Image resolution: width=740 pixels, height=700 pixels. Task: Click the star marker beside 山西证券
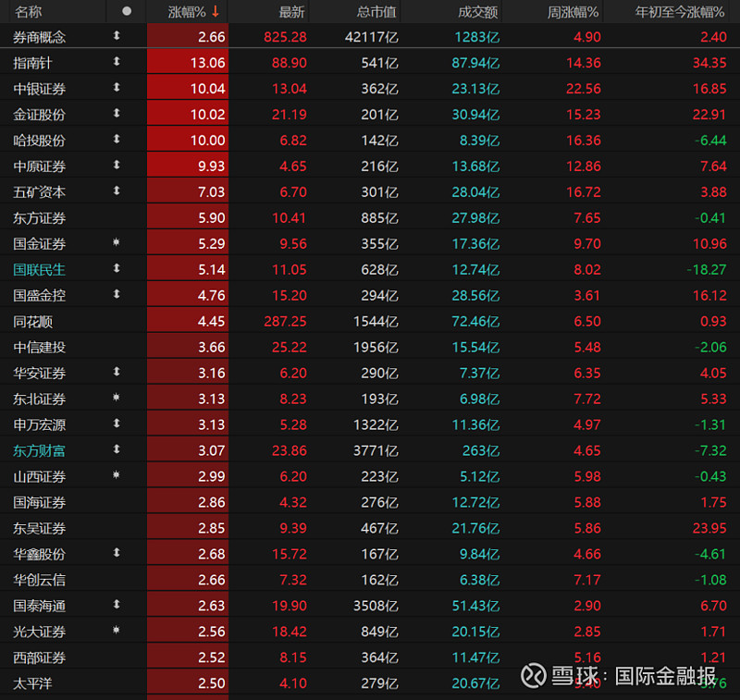[x=117, y=474]
